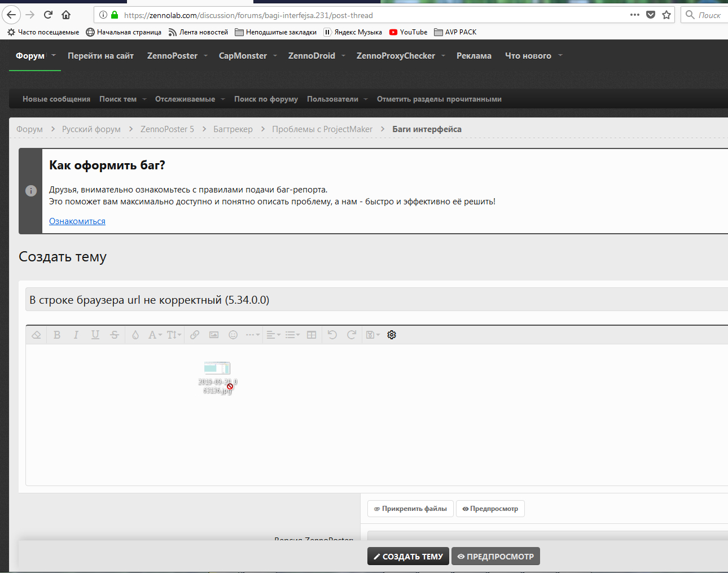Open the 'Яндекс Музыка' bookmark
The image size is (728, 573).
[x=353, y=32]
